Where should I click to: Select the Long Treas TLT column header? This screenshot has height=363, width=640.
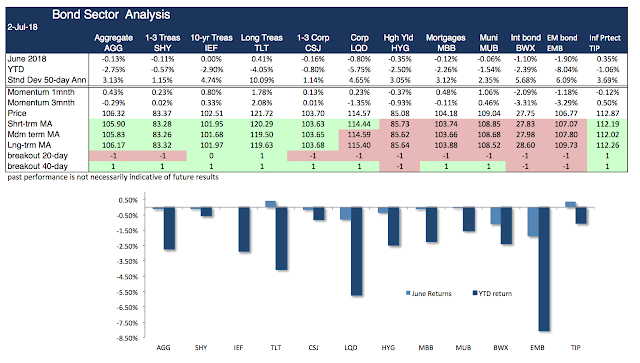pos(262,43)
